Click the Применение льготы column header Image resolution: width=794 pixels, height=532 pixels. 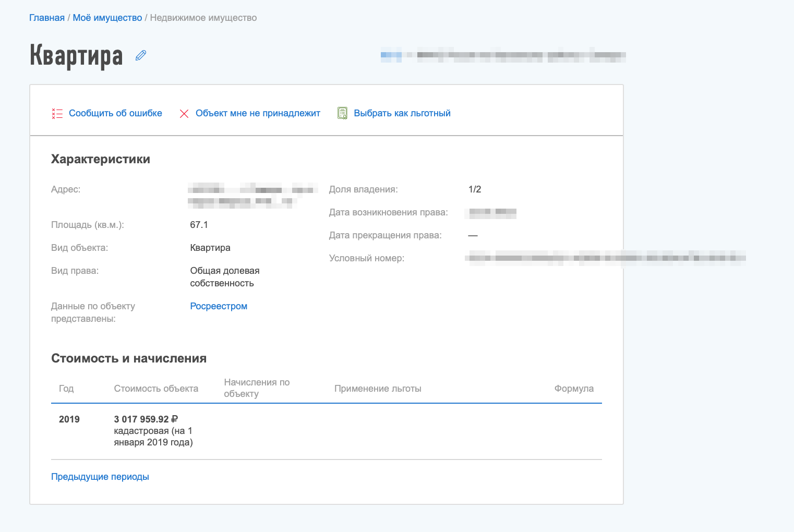(378, 389)
